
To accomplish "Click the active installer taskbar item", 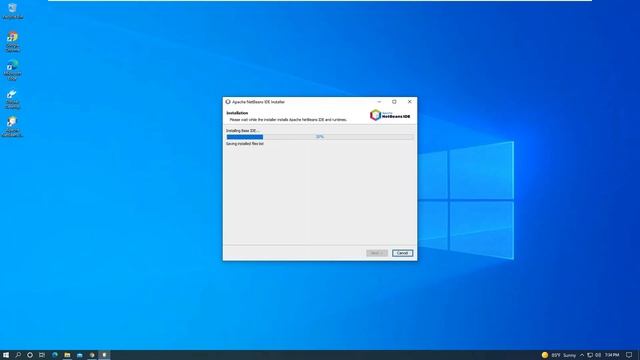I will tap(104, 355).
